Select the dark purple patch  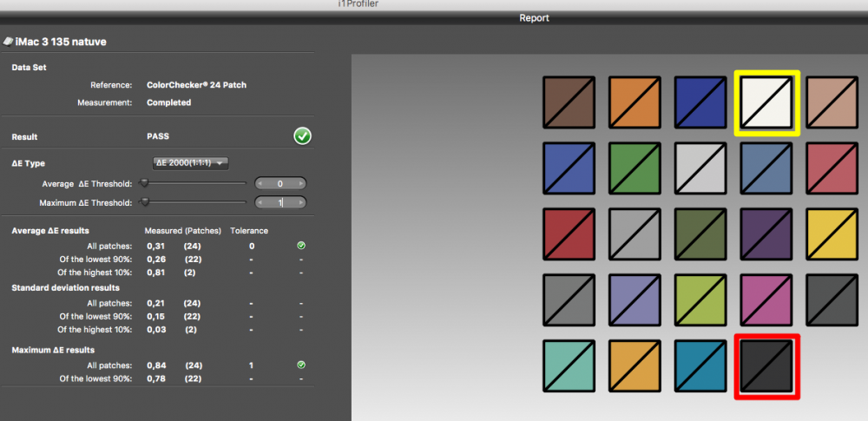coord(766,234)
